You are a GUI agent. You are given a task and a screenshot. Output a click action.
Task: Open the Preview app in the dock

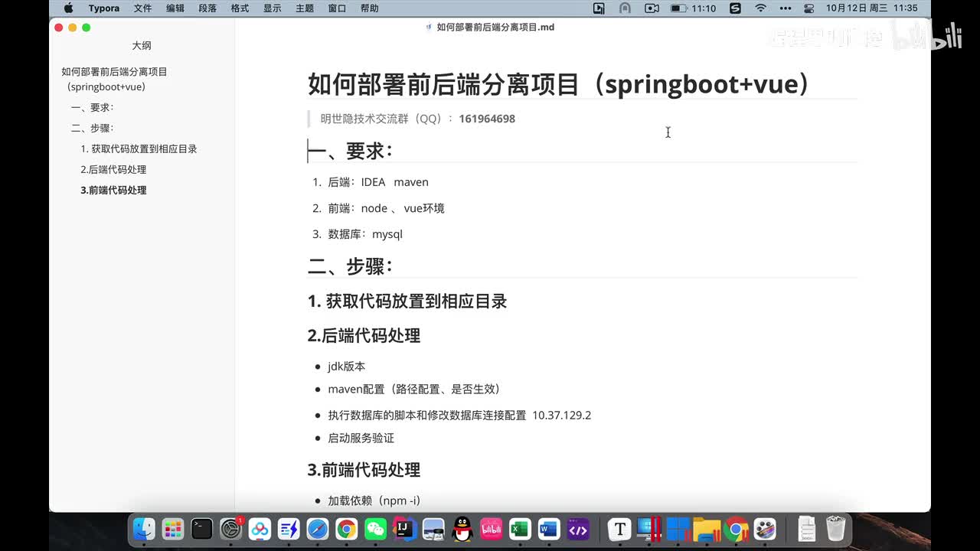pyautogui.click(x=433, y=529)
